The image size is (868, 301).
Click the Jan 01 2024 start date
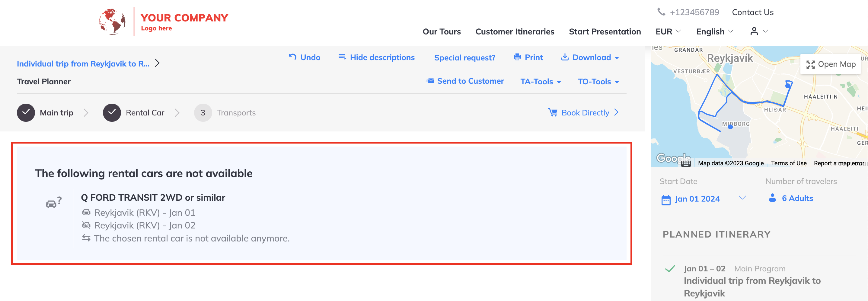coord(697,199)
